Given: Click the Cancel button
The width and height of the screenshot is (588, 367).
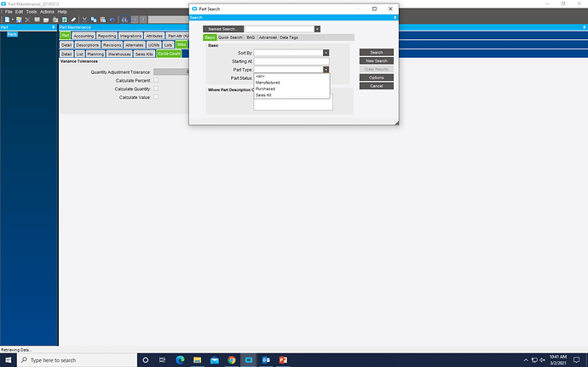Looking at the screenshot, I should (377, 86).
